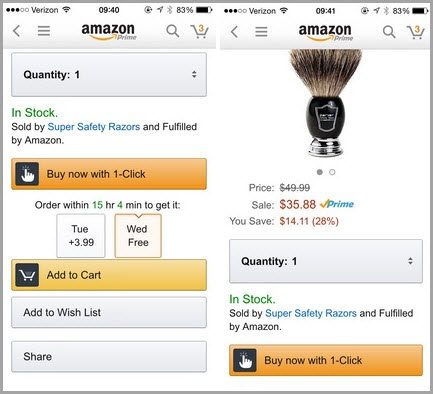Image resolution: width=433 pixels, height=394 pixels.
Task: Select the second image page dot
Action: [332, 172]
